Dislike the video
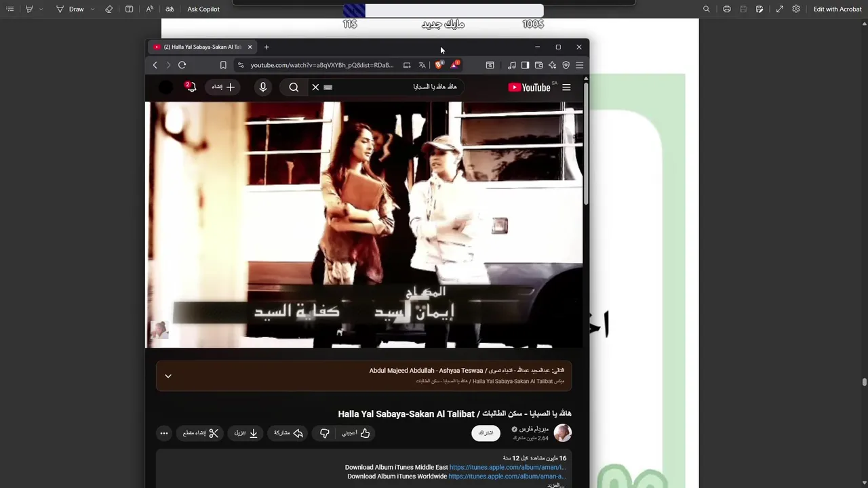The image size is (868, 488). [325, 433]
